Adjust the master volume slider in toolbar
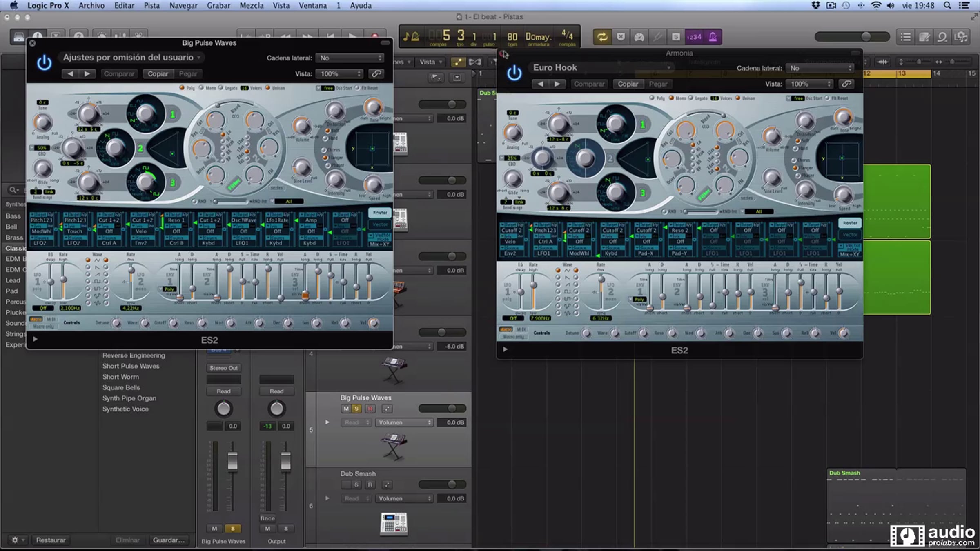This screenshot has height=551, width=980. pos(866,37)
